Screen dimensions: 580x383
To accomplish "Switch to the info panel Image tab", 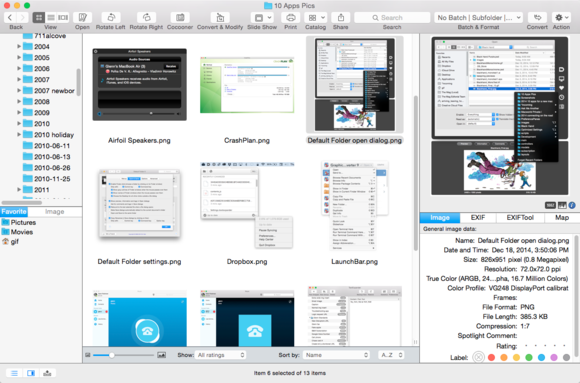I will pos(440,218).
